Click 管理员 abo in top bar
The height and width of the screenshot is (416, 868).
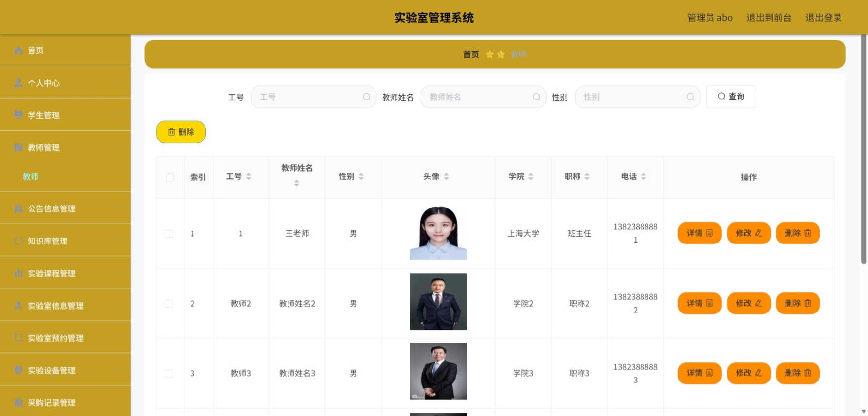click(710, 18)
